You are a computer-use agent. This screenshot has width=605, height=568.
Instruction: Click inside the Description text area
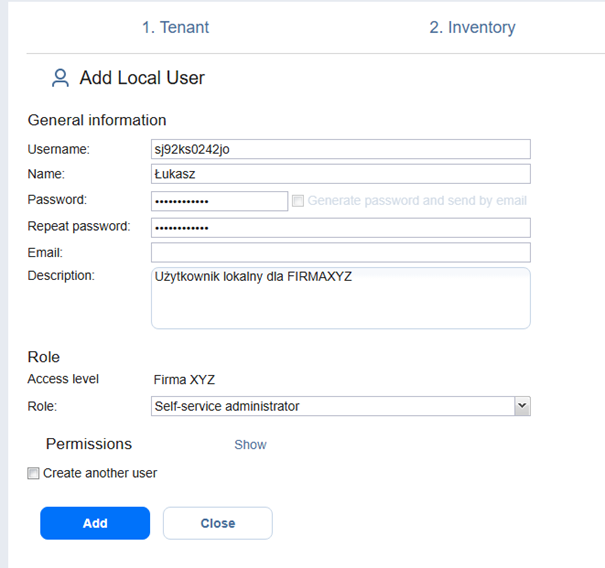pyautogui.click(x=340, y=298)
